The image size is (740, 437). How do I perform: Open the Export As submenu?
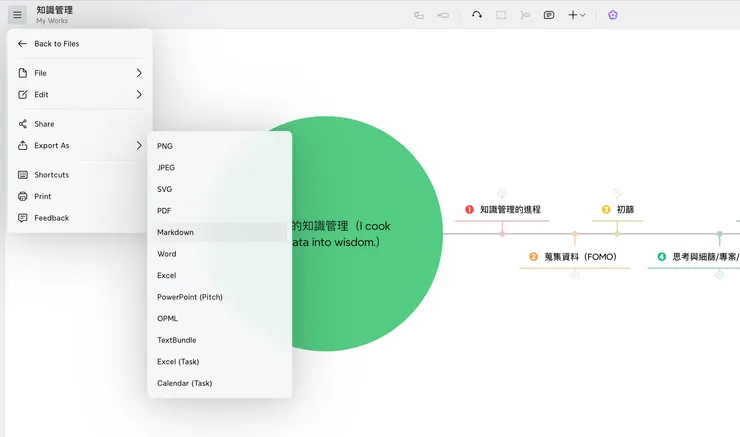[80, 145]
